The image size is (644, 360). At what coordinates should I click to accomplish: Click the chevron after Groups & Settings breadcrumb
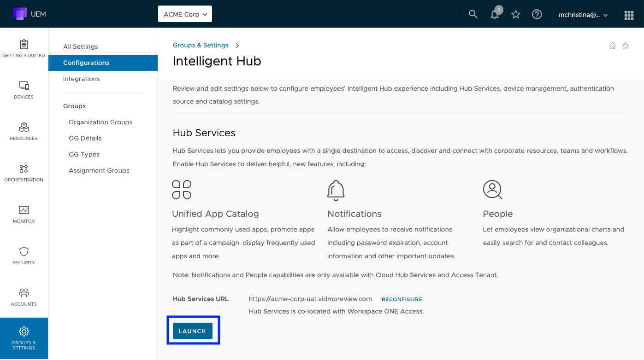coord(237,46)
